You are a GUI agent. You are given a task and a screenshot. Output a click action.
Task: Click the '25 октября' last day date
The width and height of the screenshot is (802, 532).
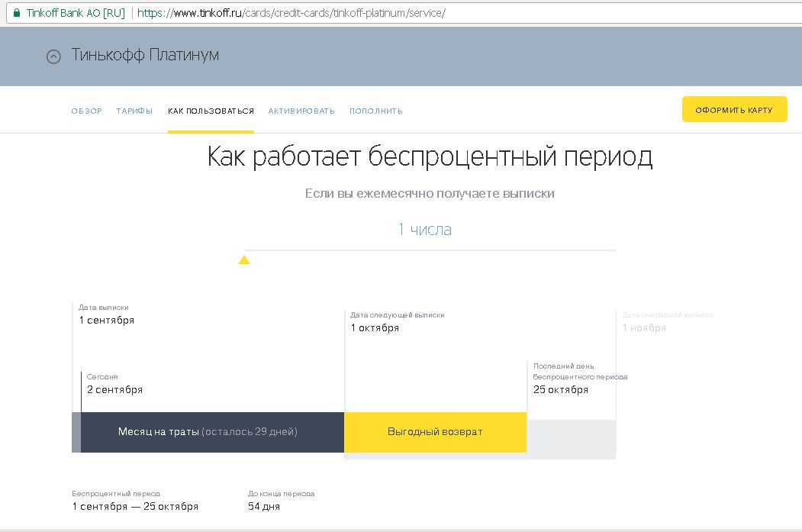561,390
